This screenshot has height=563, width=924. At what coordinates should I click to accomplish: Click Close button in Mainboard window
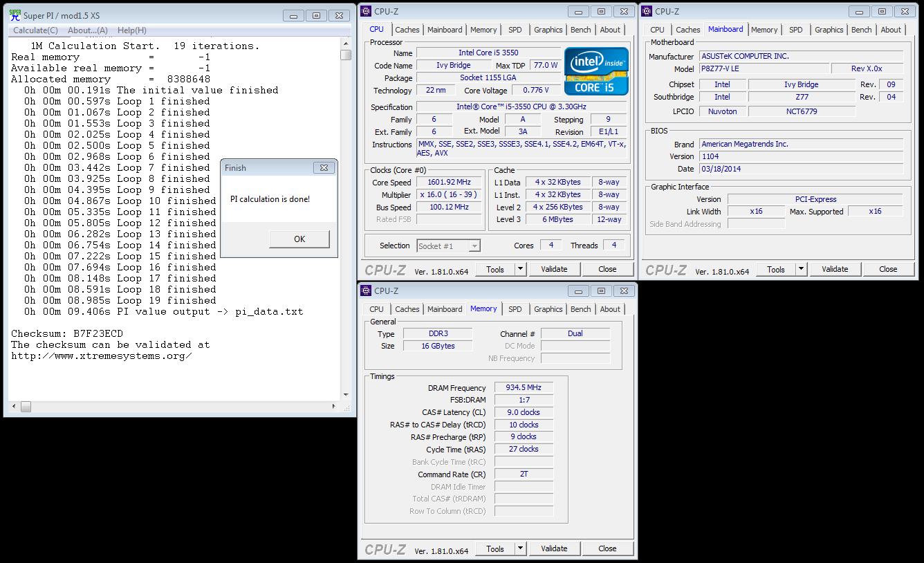coord(888,269)
